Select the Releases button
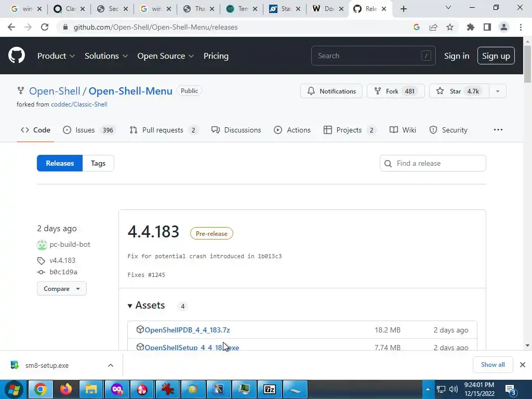532x399 pixels. [60, 163]
